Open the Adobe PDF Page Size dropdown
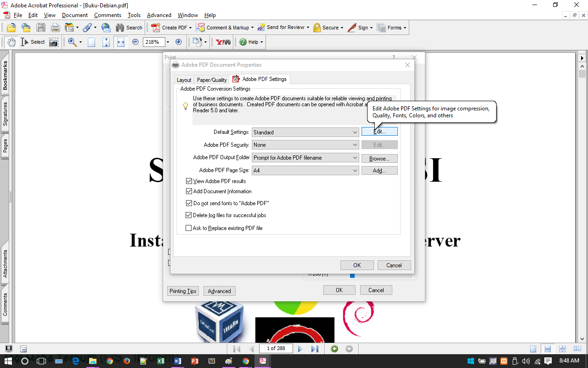The width and height of the screenshot is (588, 368). point(305,171)
